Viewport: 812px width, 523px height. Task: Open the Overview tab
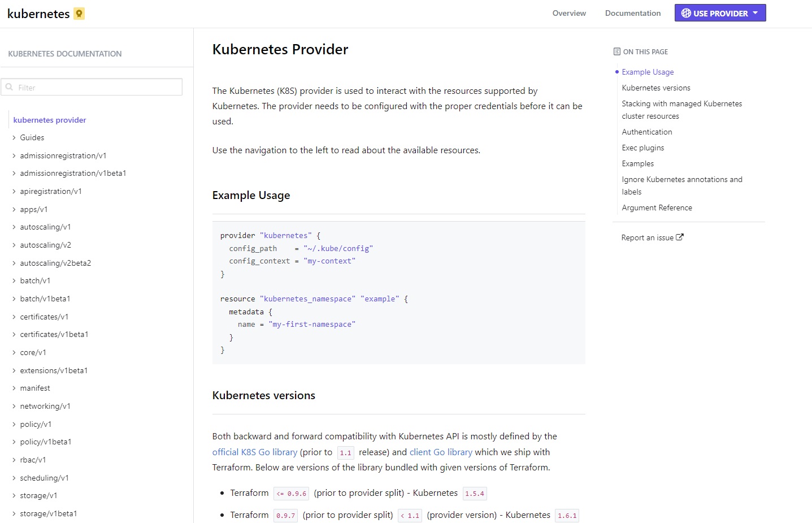coord(569,13)
